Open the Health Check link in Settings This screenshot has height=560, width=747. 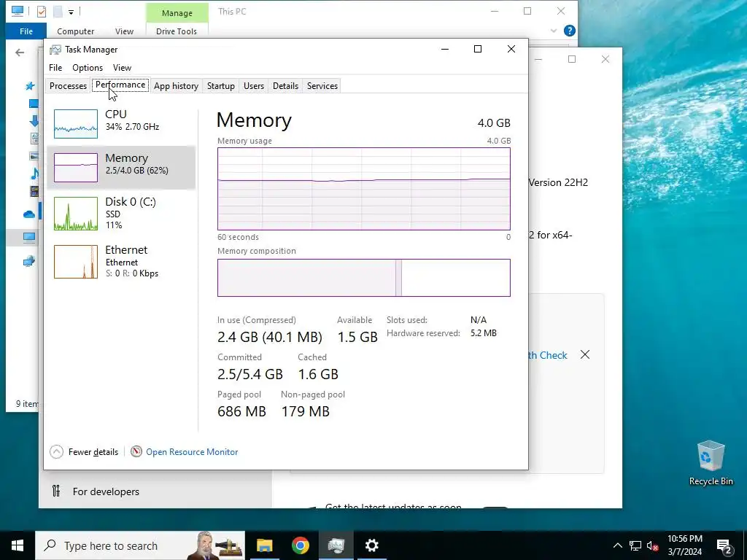(548, 355)
